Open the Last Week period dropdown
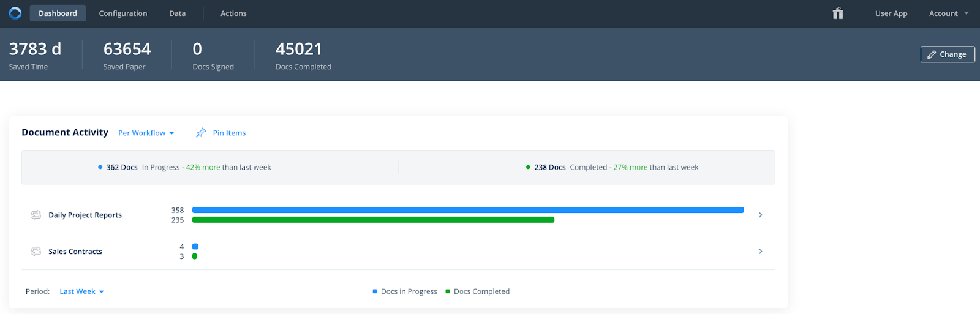The image size is (980, 314). [x=81, y=291]
